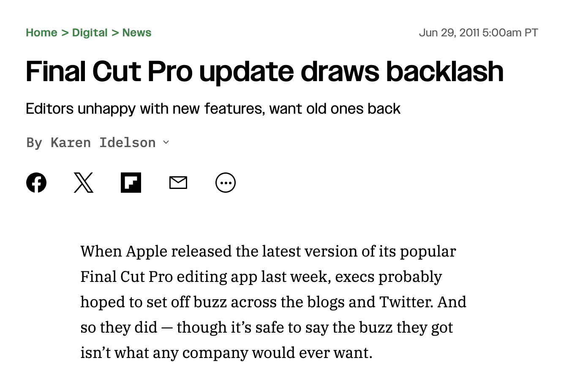
Task: Expand the author chevron next to Karen Idelson
Action: [x=166, y=142]
